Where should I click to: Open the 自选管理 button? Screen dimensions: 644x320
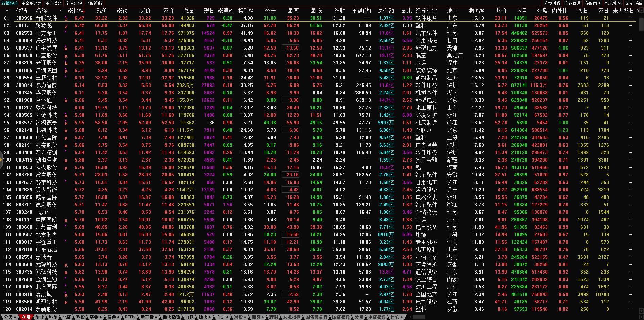click(x=572, y=3)
